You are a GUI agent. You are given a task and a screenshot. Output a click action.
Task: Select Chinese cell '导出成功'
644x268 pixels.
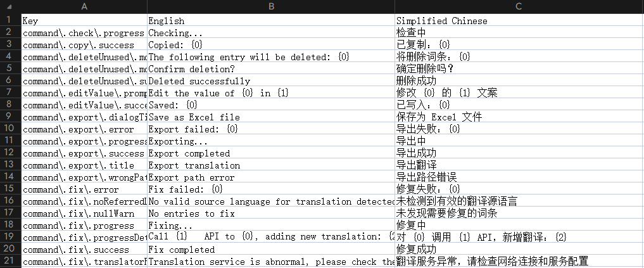point(519,153)
